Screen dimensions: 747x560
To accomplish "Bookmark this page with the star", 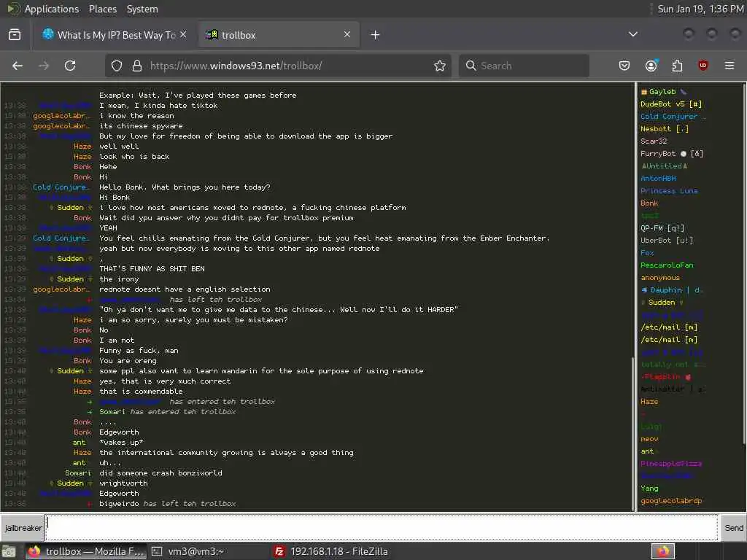I will coord(440,66).
